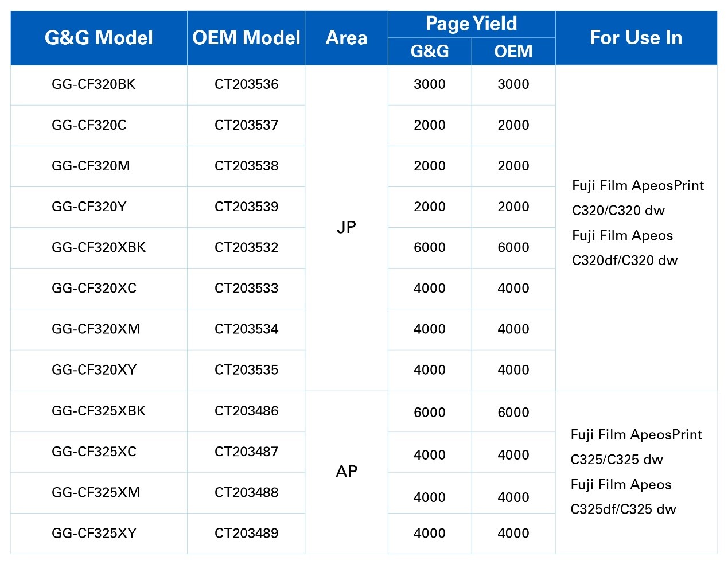The image size is (728, 564).
Task: Click the OEM model CT203536
Action: (247, 84)
